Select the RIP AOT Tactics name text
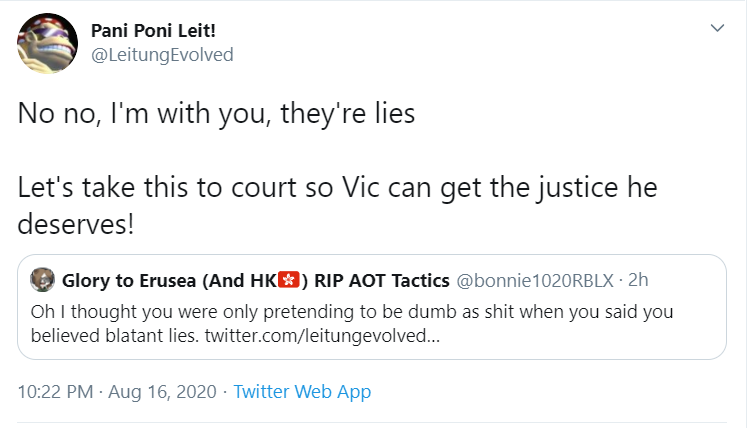 pos(382,281)
